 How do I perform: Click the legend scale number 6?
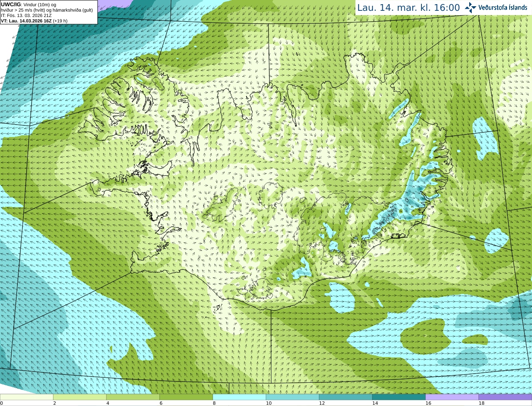pos(161,403)
